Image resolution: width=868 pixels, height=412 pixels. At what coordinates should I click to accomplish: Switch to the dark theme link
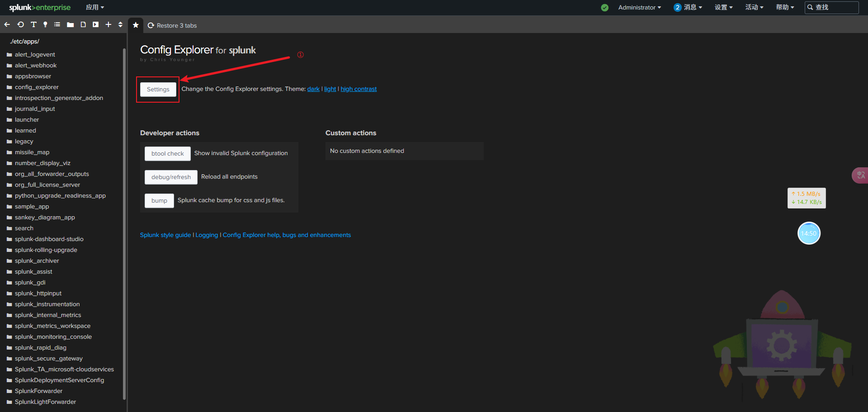point(313,89)
